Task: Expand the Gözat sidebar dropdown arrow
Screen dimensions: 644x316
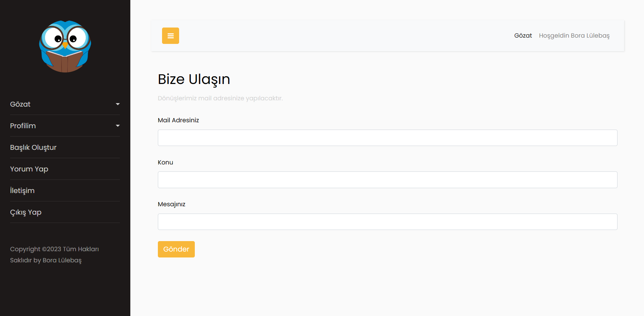Action: (118, 104)
